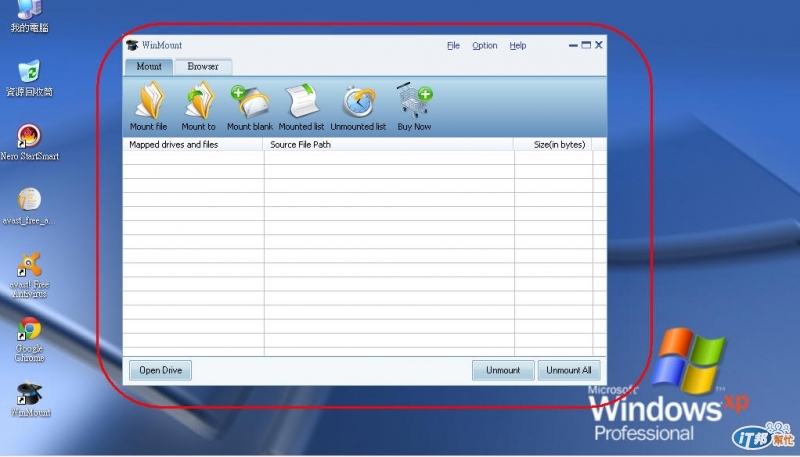The image size is (800, 457).
Task: Sort by Mapped drives and files column
Action: [193, 144]
